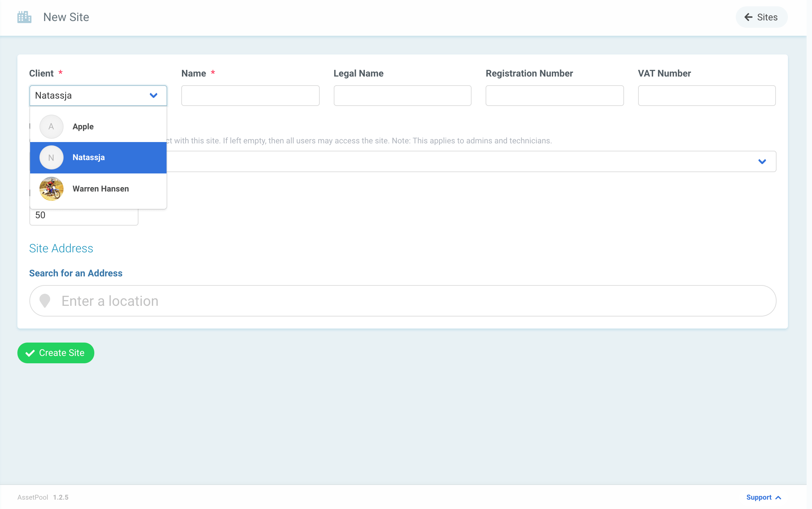Viewport: 812px width, 509px height.
Task: Click the Enter a location field
Action: pyautogui.click(x=236, y=300)
